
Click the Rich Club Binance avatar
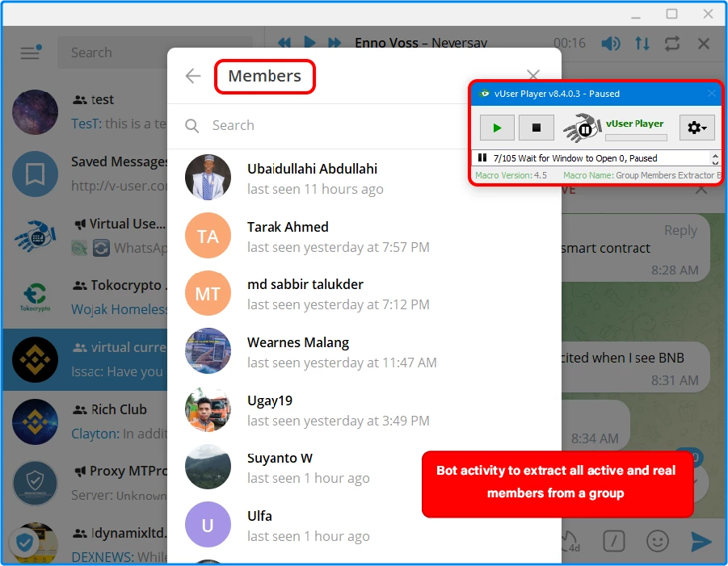[36, 421]
